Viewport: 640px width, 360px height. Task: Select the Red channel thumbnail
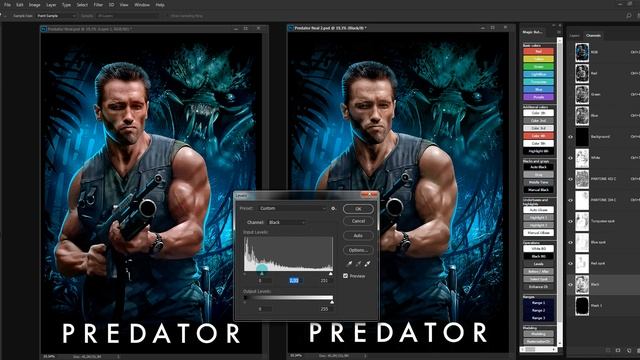(582, 73)
